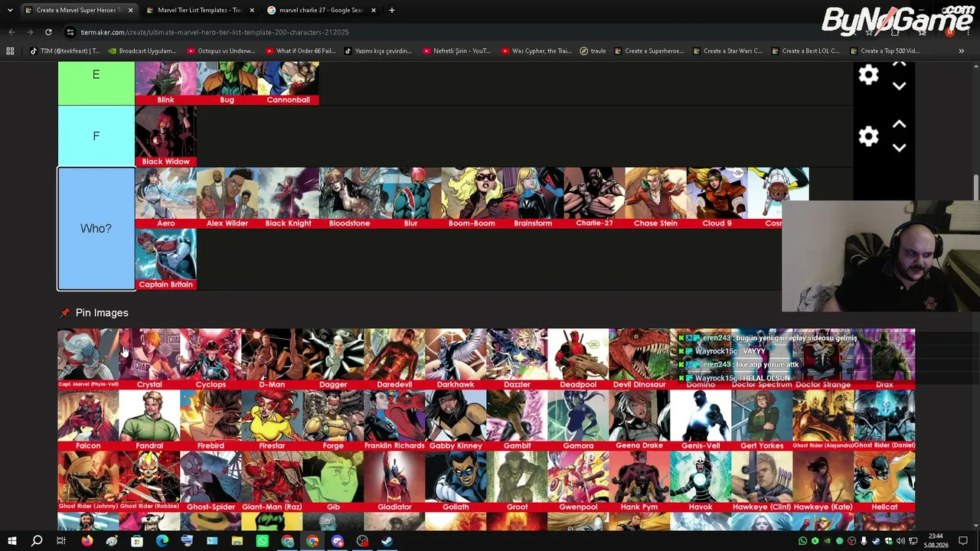Pick the Cyclops image from the pool
This screenshot has width=980, height=551.
(211, 359)
